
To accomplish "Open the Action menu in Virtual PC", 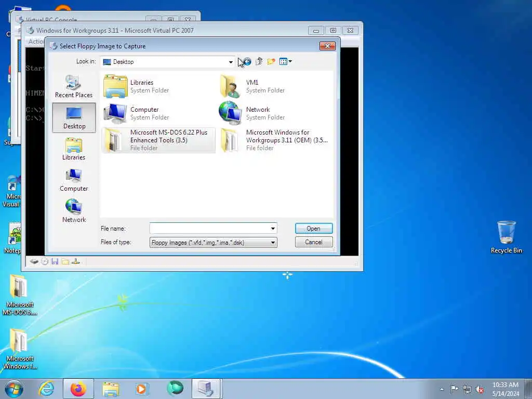I will pos(36,42).
